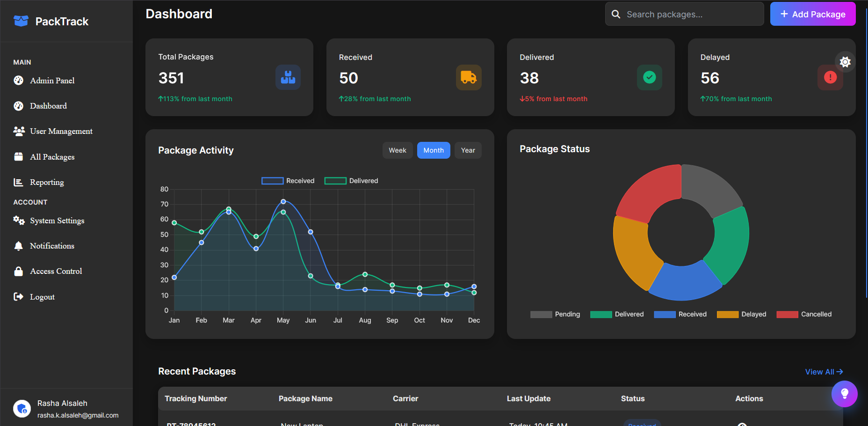Switch to Week view on Package Activity
Viewport: 868px width, 426px height.
pos(398,150)
